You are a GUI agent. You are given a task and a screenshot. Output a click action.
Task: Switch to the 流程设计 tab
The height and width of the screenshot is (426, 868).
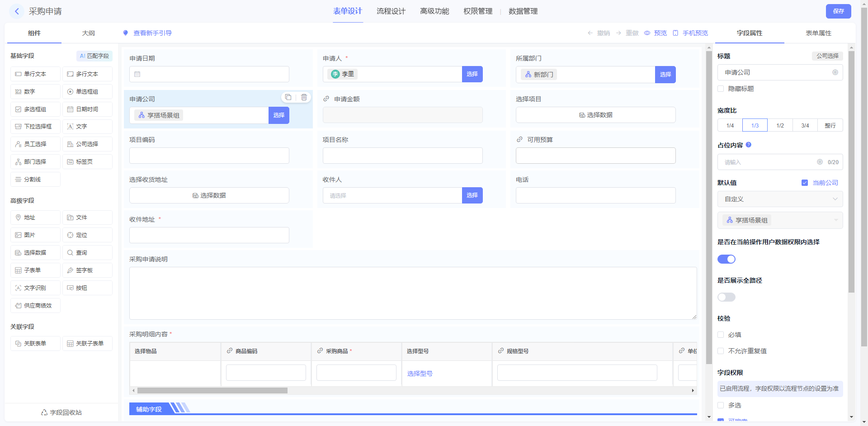[391, 11]
